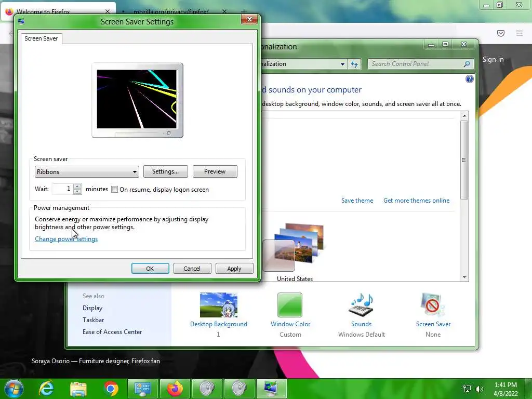The height and width of the screenshot is (399, 532).
Task: Open the Firefox Pocket icon
Action: 501,33
